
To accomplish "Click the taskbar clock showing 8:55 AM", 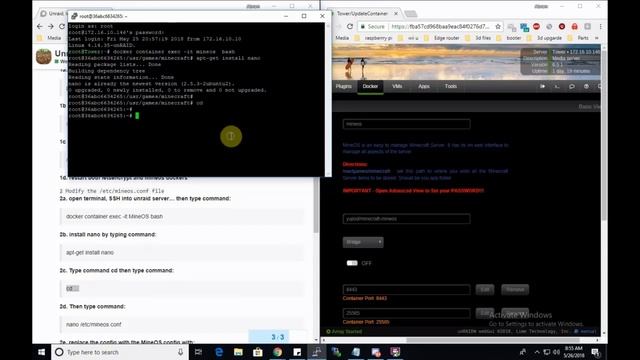I will 573,352.
